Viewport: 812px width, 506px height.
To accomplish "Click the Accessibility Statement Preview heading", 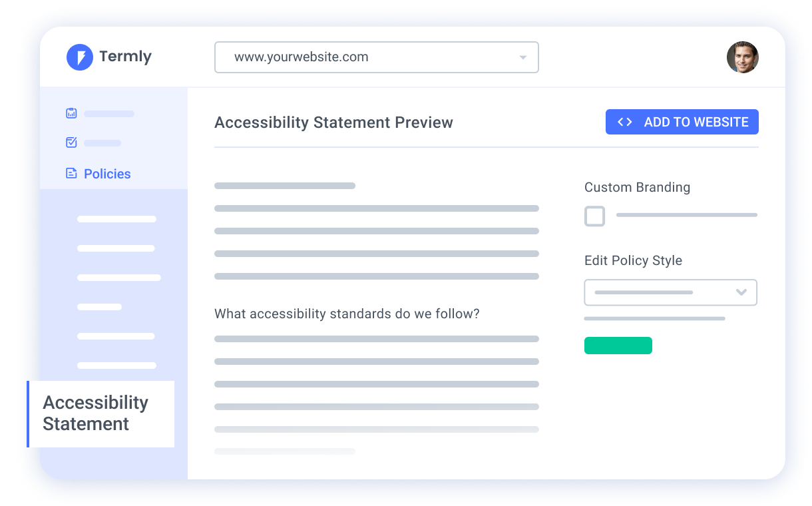I will coord(333,123).
